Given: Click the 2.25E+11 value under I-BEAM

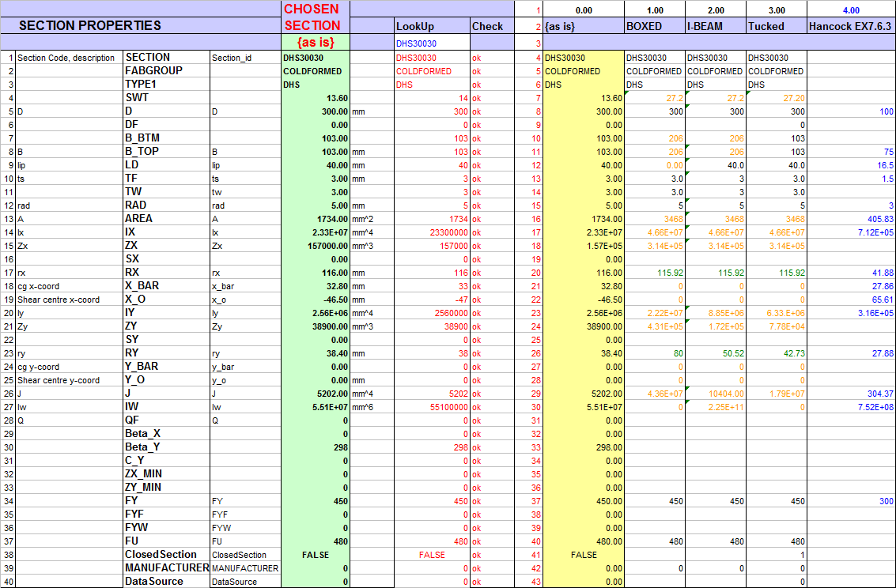Looking at the screenshot, I should click(x=716, y=407).
